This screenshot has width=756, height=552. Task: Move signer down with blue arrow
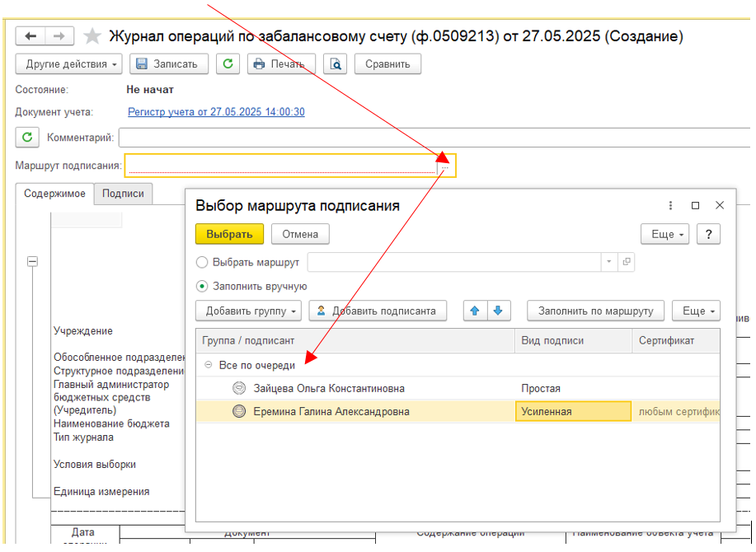pos(499,311)
